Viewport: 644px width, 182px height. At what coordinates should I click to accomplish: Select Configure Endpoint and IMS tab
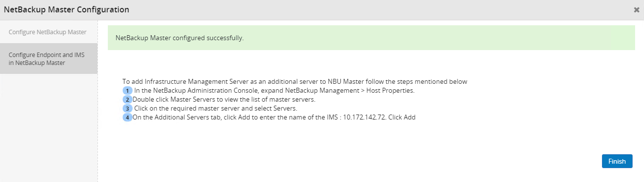tap(48, 59)
